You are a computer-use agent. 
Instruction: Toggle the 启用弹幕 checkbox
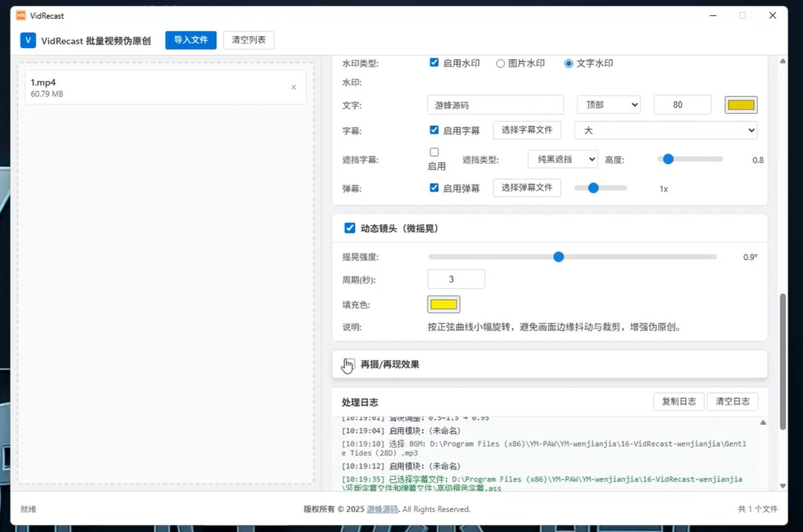pos(434,188)
